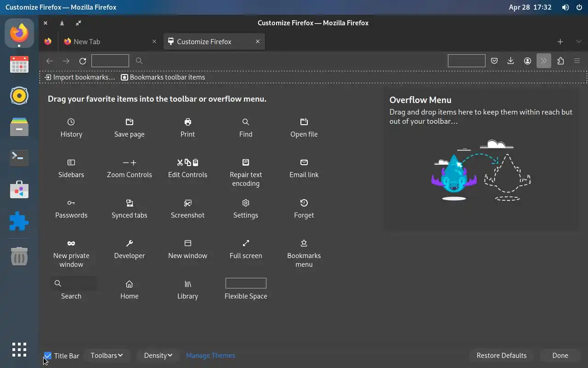The image size is (588, 368).
Task: Close the Customize Firefox tab
Action: click(258, 41)
